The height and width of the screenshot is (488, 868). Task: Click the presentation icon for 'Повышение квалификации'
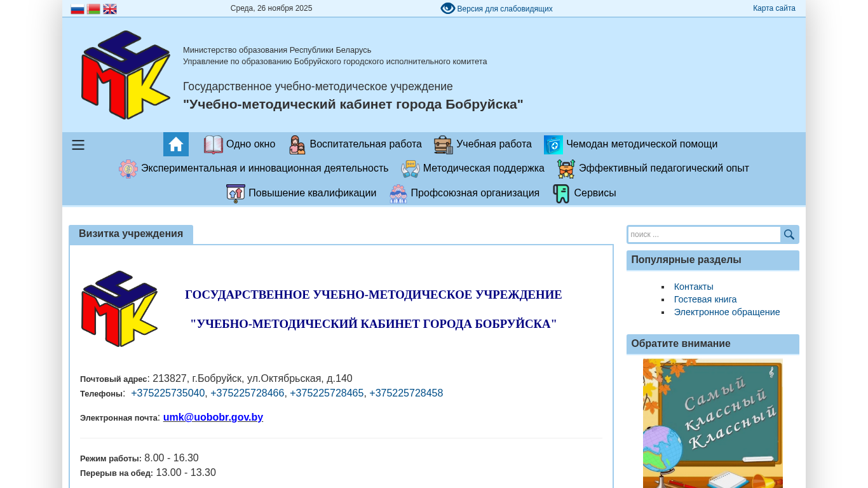point(236,193)
